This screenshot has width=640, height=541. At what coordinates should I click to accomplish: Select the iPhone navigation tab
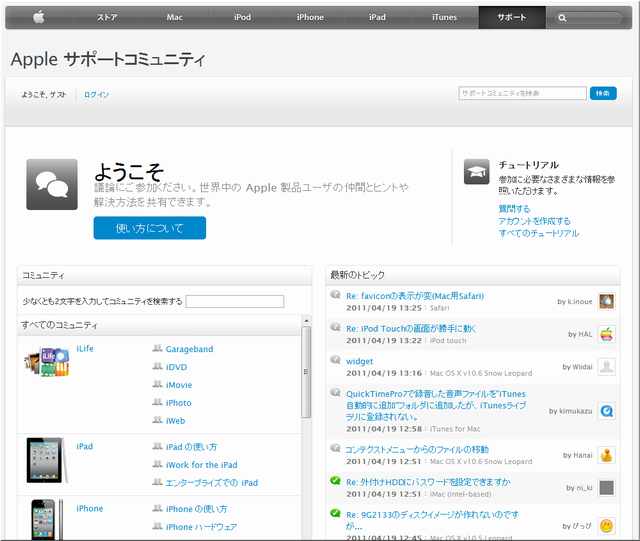point(310,18)
